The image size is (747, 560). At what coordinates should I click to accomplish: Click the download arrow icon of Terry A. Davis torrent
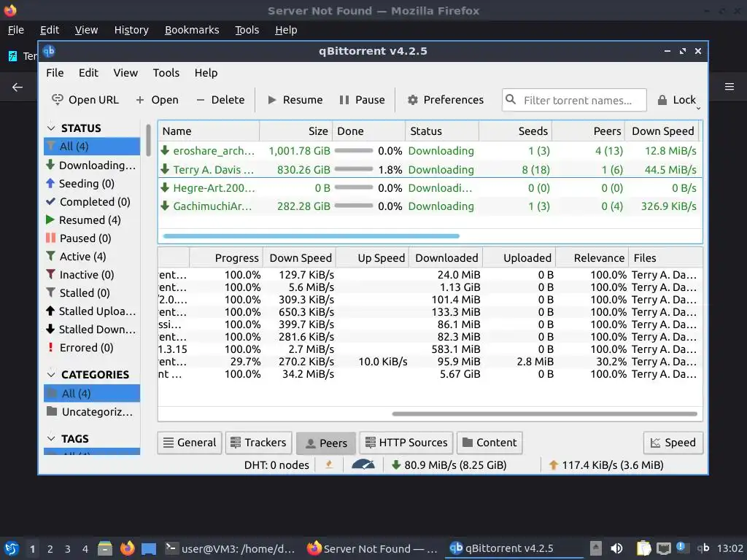(x=165, y=169)
